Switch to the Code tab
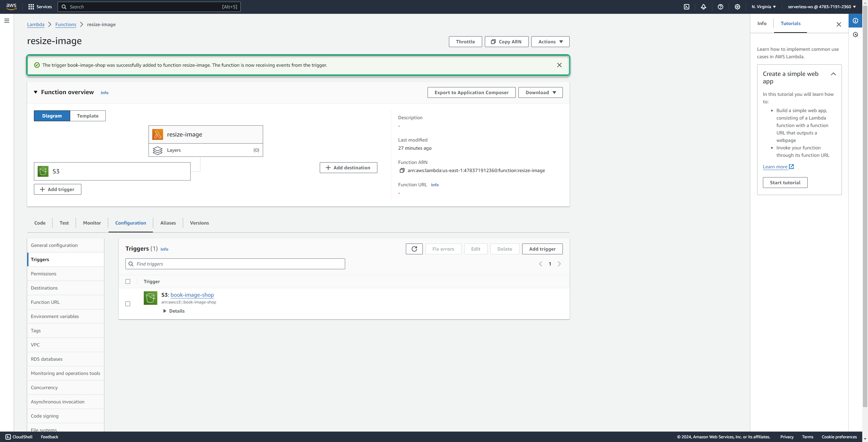Viewport: 868px width, 442px height. click(x=40, y=223)
